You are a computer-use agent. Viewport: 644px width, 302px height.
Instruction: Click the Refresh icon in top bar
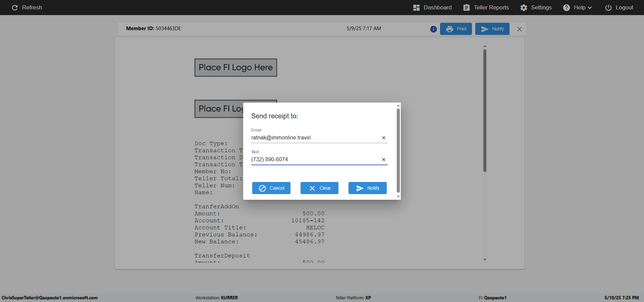tap(15, 7)
